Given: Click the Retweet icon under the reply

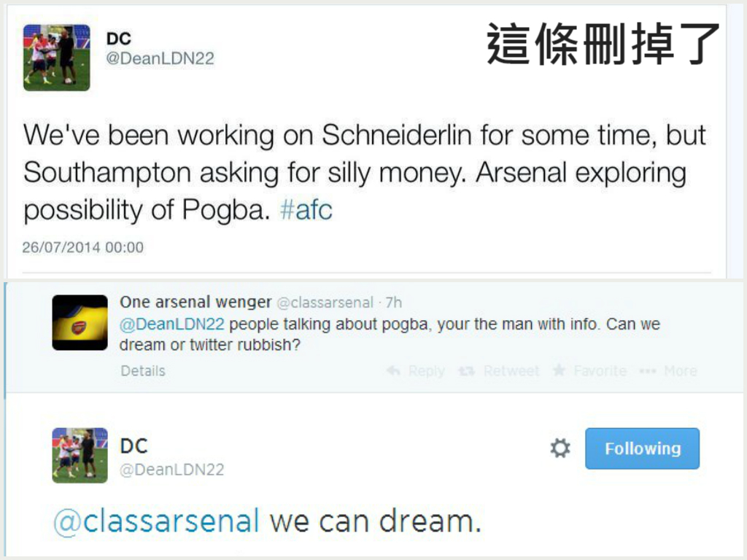Looking at the screenshot, I should click(x=466, y=371).
